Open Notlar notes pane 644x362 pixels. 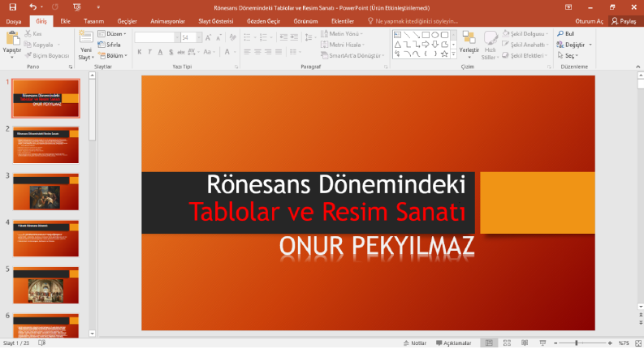415,343
